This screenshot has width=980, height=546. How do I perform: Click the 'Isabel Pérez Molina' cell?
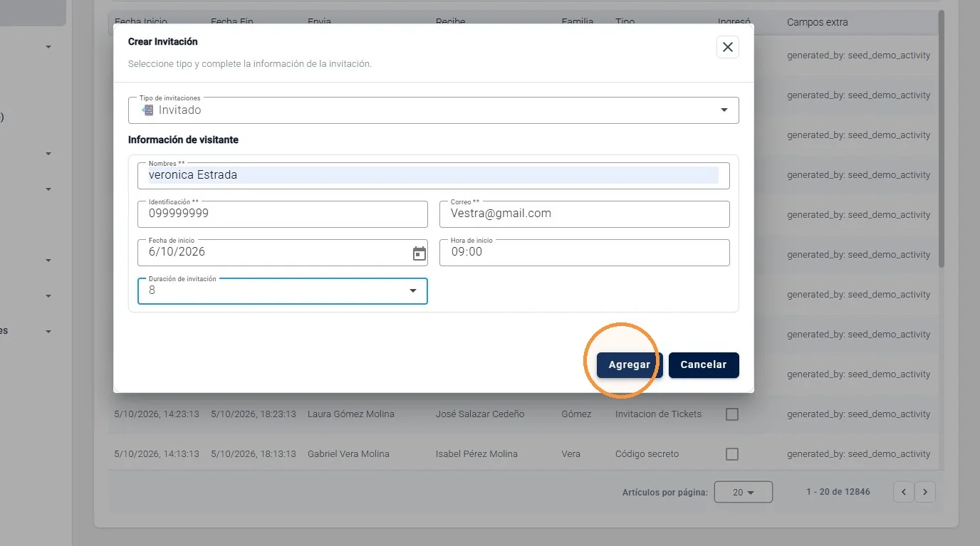point(476,454)
